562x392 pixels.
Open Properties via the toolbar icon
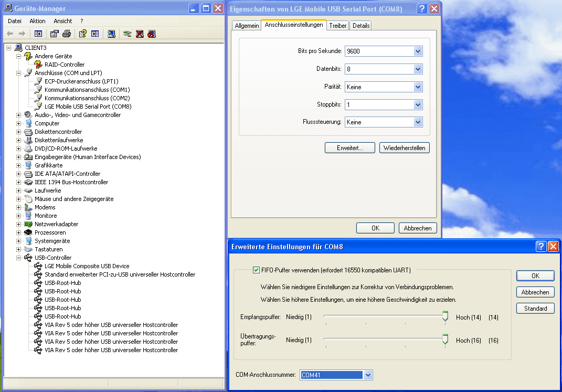tap(54, 34)
